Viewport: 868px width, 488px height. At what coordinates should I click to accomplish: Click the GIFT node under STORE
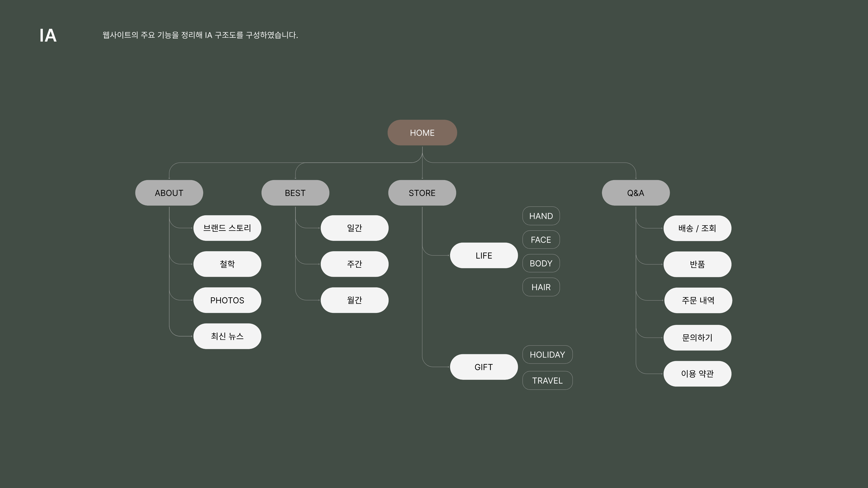pyautogui.click(x=484, y=367)
